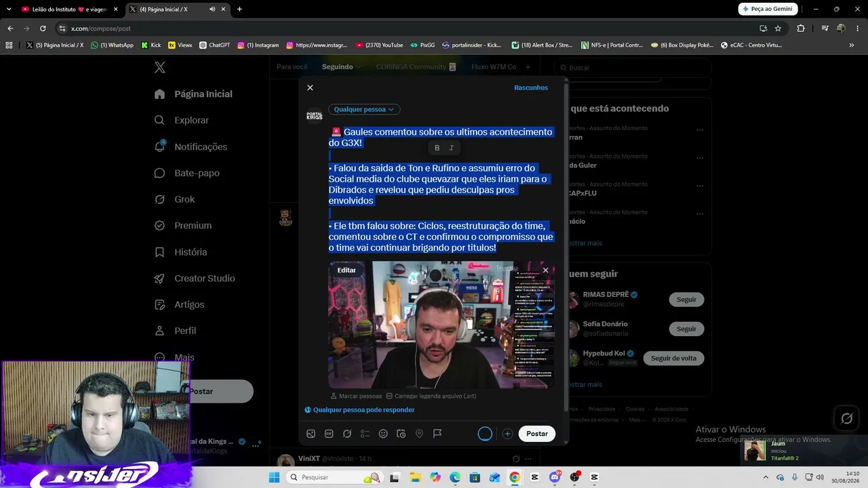Mute the X tab audio icon
The image size is (868, 488).
(x=212, y=9)
